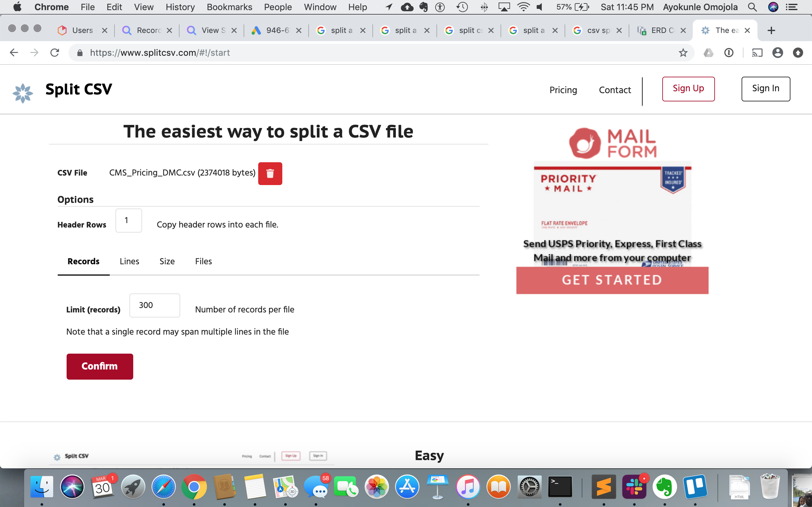Click the Confirm button
812x507 pixels.
pyautogui.click(x=99, y=366)
